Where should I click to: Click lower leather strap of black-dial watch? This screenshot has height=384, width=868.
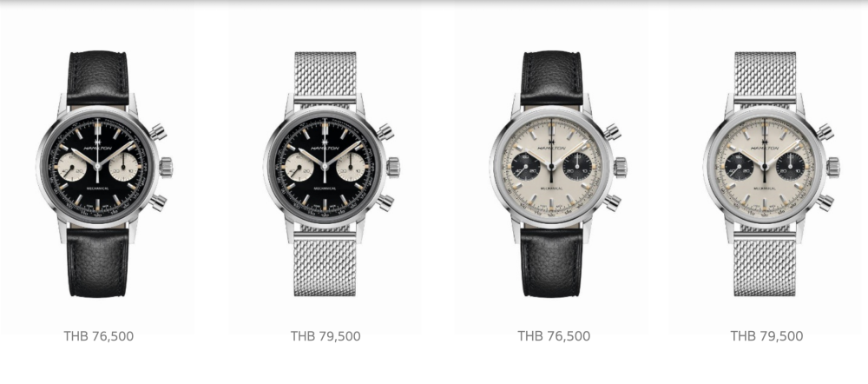(x=97, y=262)
